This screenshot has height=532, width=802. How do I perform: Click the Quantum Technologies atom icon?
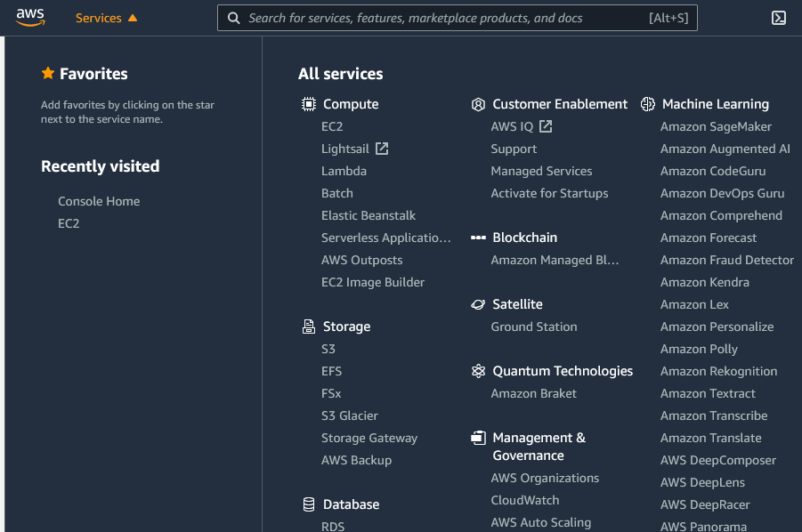[x=478, y=371]
